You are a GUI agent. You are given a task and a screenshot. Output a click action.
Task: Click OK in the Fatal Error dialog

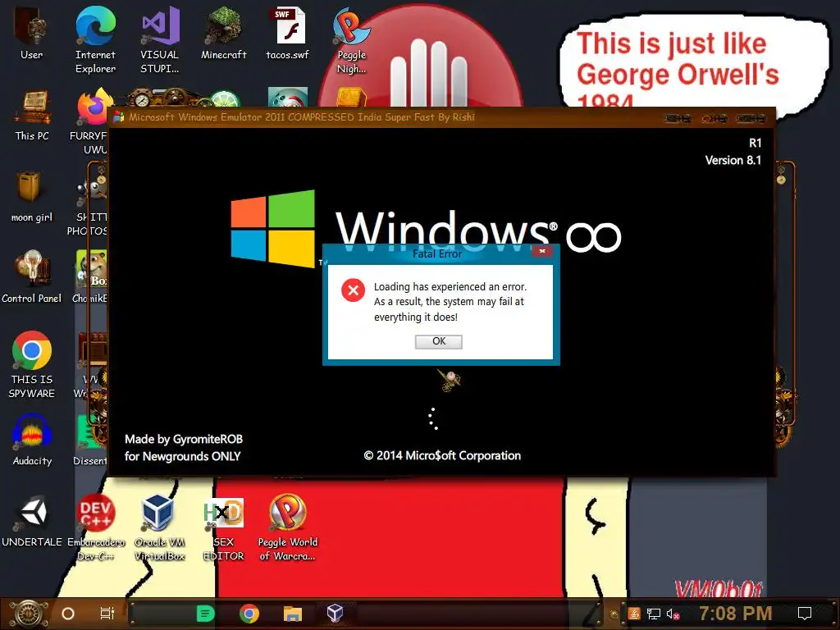tap(438, 341)
